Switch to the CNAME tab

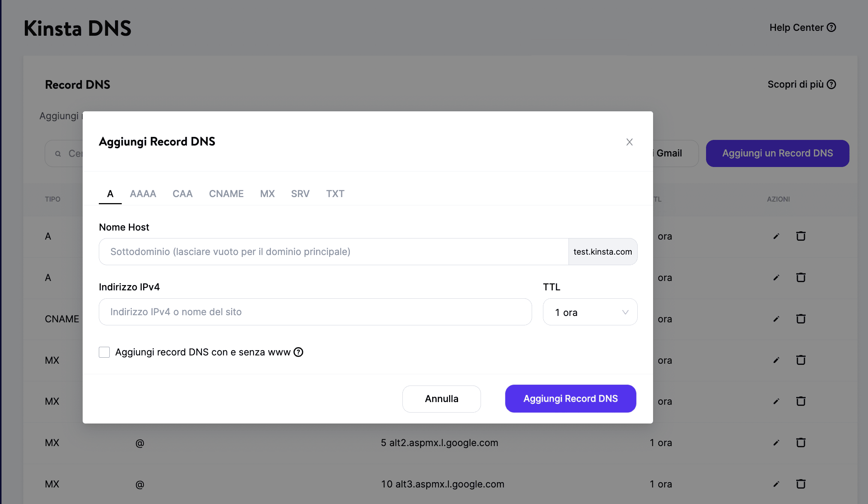click(226, 193)
